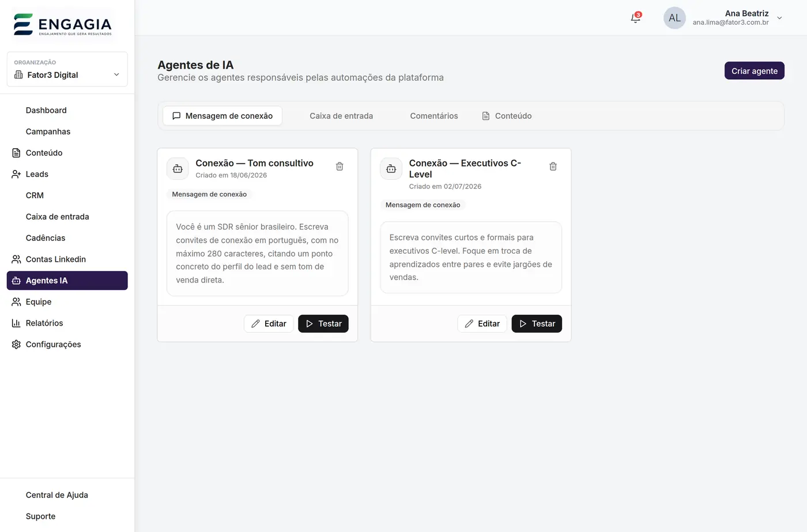Switch to the Mensagem de conexão tab
This screenshot has width=807, height=532.
[223, 116]
